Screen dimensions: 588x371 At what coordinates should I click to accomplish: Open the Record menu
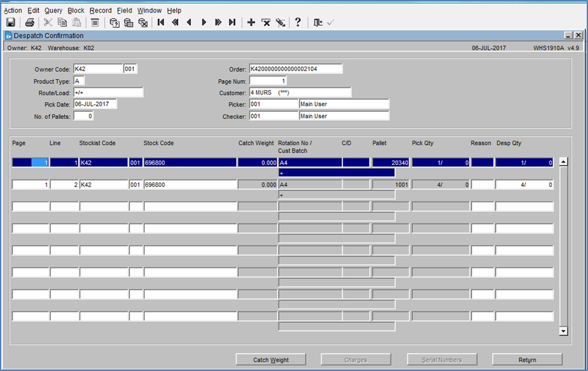(100, 11)
